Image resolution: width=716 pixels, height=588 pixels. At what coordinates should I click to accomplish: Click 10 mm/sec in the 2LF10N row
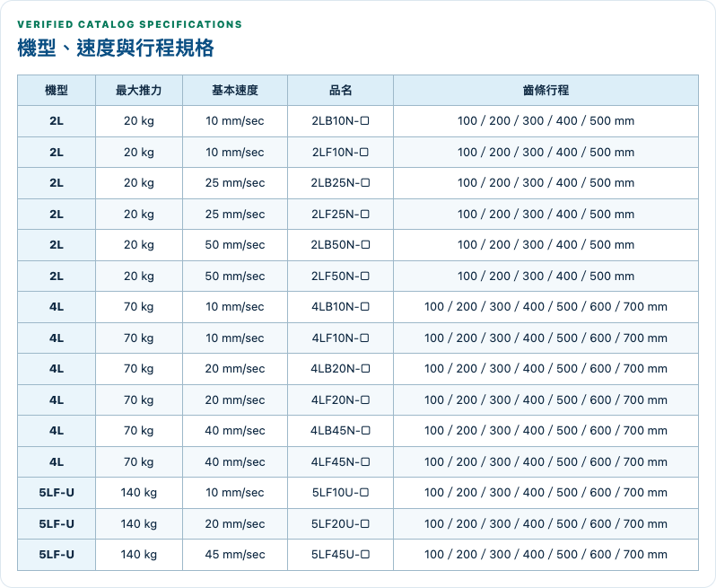(x=235, y=152)
